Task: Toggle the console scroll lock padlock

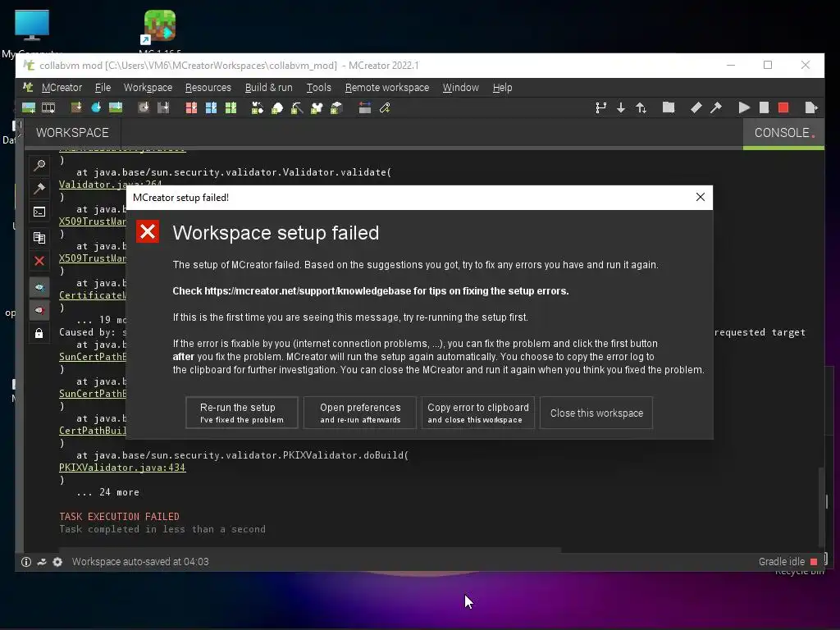Action: click(39, 333)
